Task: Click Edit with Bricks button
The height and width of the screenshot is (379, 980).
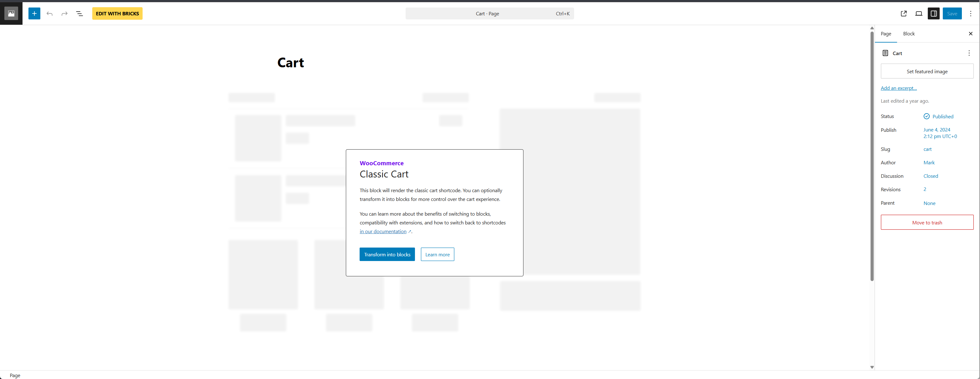Action: coord(117,14)
